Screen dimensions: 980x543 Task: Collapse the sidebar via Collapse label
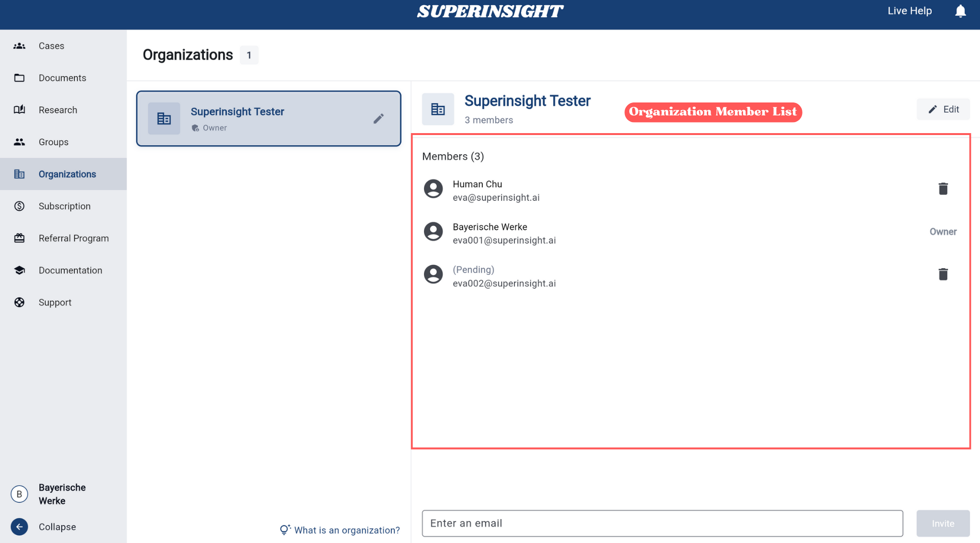(x=57, y=527)
